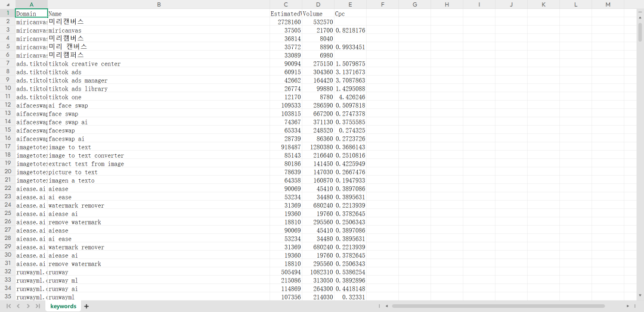Select column G header
Screen dimensions: 644x312
414,5
